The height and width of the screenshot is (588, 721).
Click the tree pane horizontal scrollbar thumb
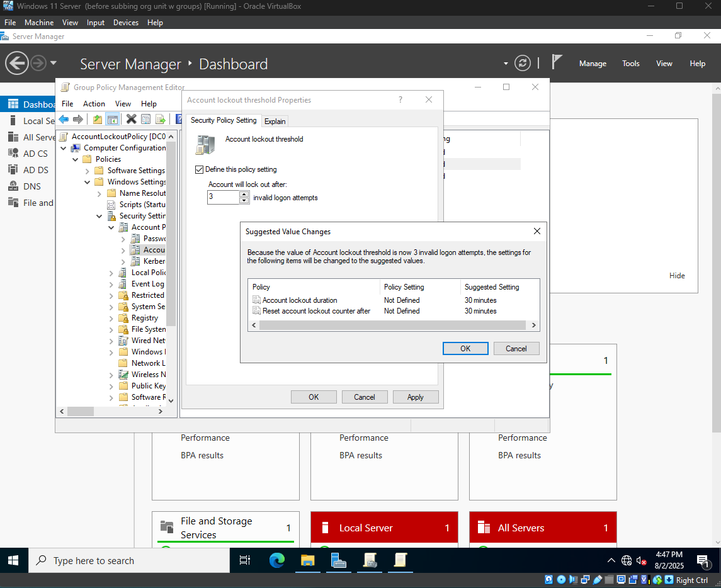(x=81, y=412)
